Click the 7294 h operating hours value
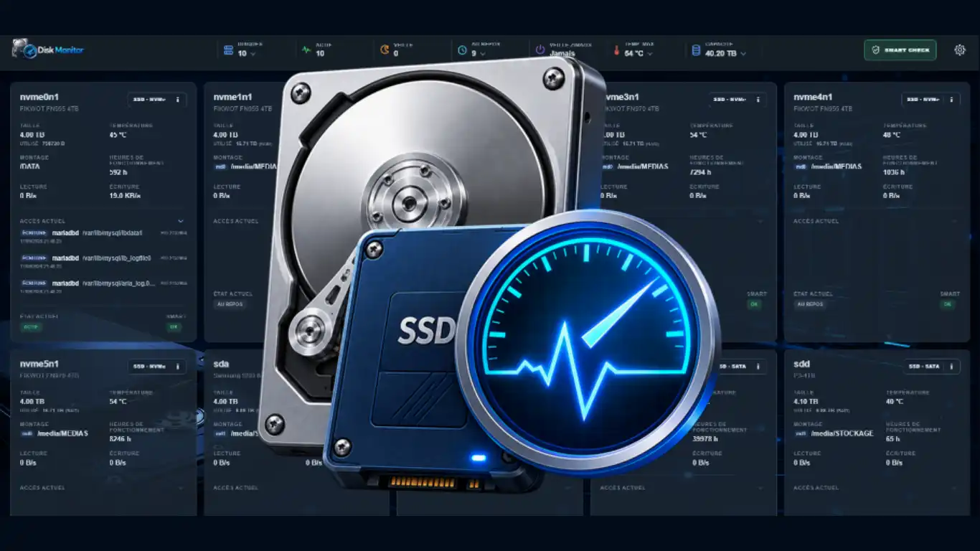The height and width of the screenshot is (551, 980). point(700,172)
